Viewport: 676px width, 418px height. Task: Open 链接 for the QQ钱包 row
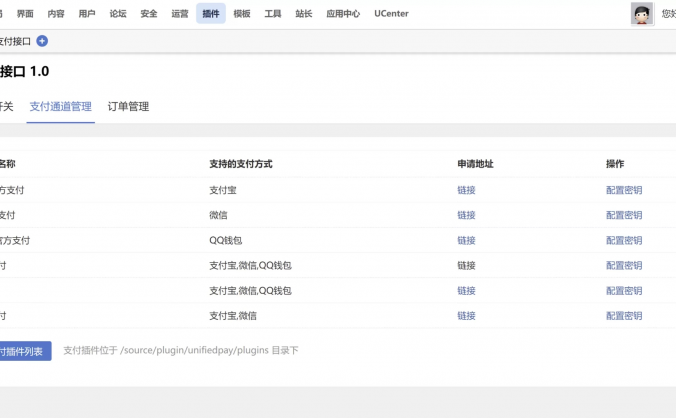[466, 240]
